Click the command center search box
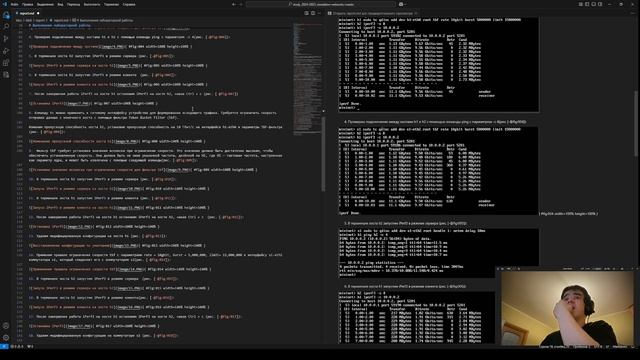The width and height of the screenshot is (640, 360). coord(321,4)
